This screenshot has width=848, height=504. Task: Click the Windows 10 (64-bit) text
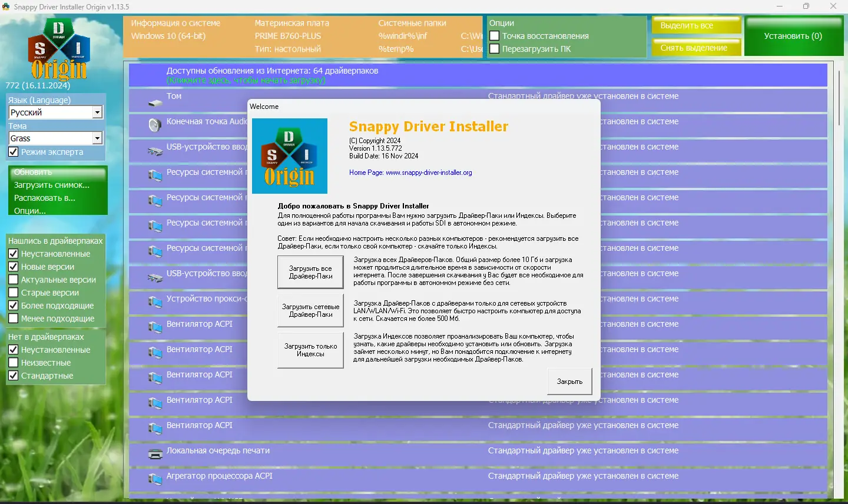(x=168, y=36)
